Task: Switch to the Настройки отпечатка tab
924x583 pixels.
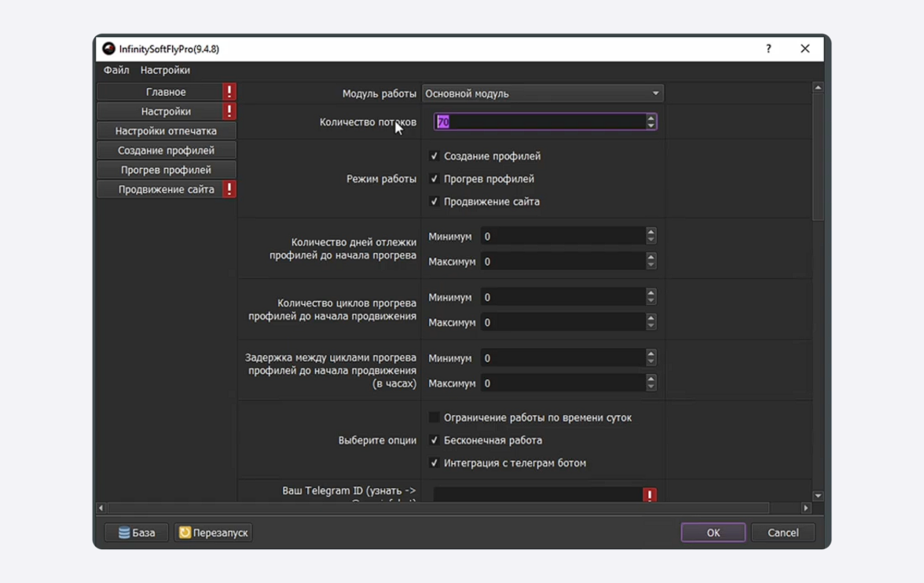Action: (166, 131)
